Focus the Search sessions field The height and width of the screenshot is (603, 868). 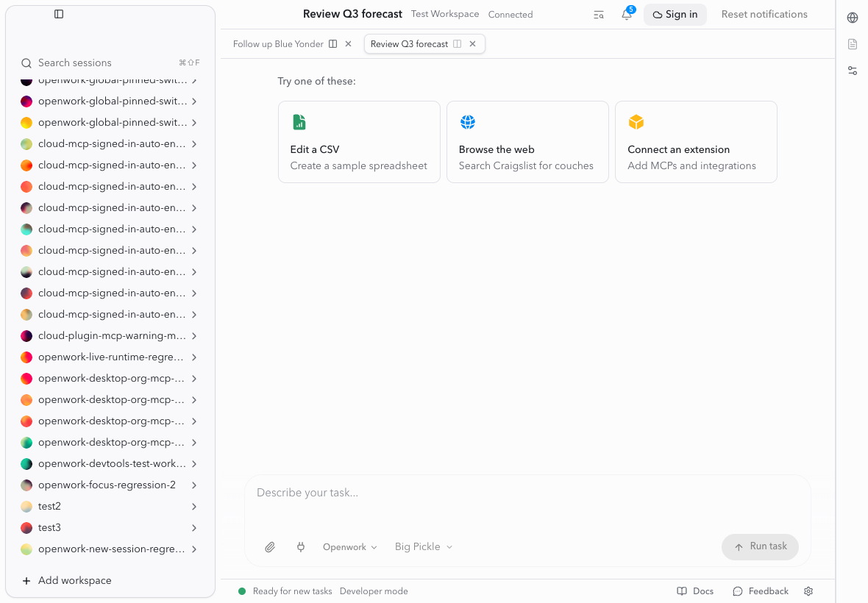pos(110,63)
